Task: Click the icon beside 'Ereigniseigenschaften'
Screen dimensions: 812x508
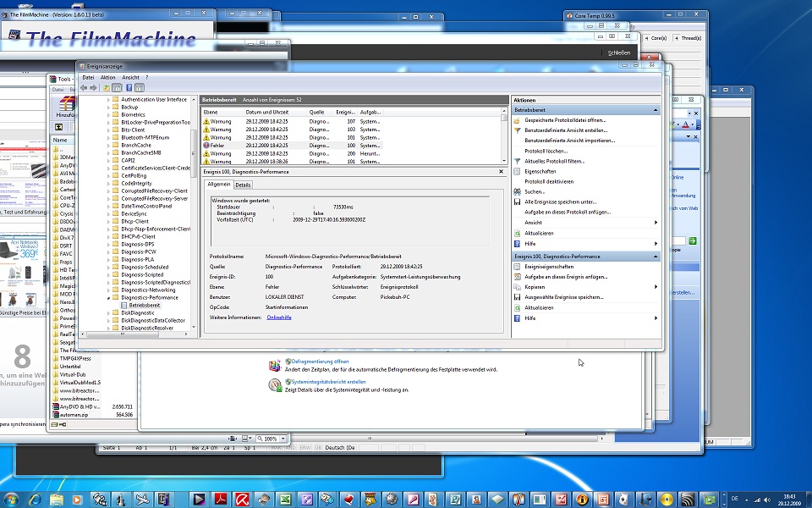Action: point(517,267)
